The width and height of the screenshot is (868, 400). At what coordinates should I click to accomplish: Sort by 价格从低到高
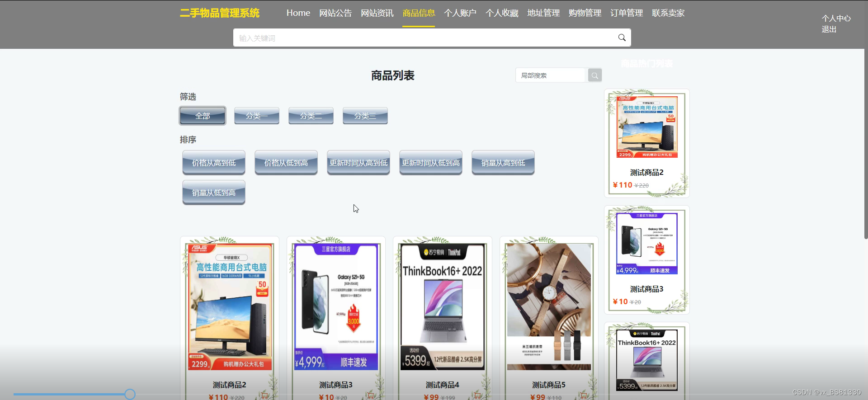coord(286,163)
